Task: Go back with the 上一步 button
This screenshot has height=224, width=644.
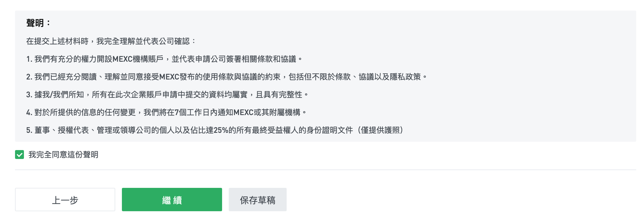Action: coord(65,200)
